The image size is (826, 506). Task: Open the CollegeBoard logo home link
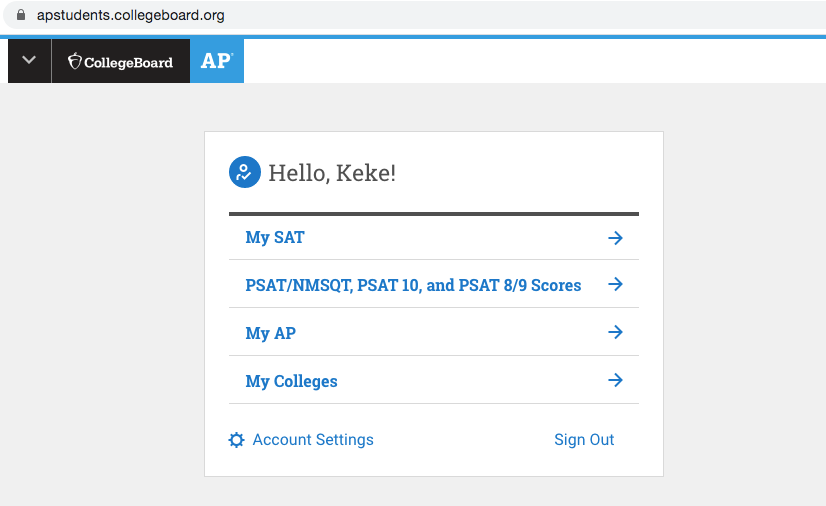[x=121, y=61]
